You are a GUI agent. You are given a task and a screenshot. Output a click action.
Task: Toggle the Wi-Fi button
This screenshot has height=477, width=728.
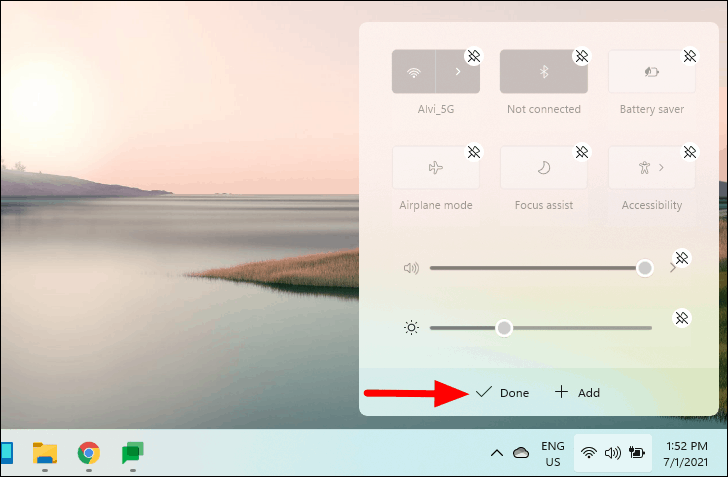[414, 72]
